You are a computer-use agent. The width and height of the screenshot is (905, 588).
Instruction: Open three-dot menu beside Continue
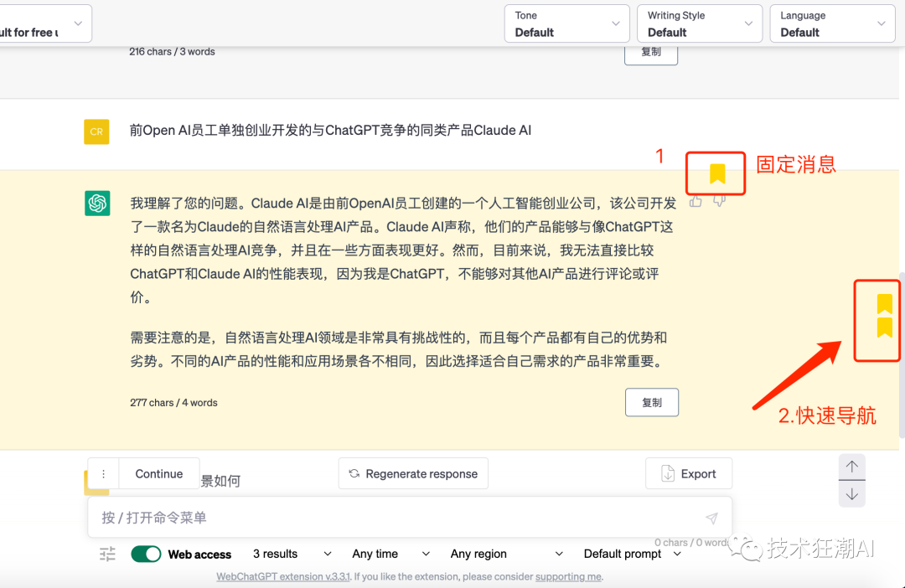point(103,474)
